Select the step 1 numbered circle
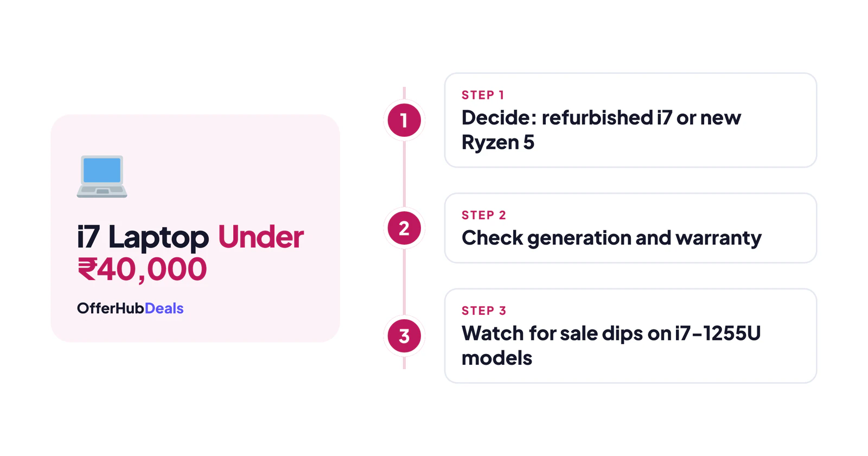Viewport: 868px width, 456px height. pos(404,120)
